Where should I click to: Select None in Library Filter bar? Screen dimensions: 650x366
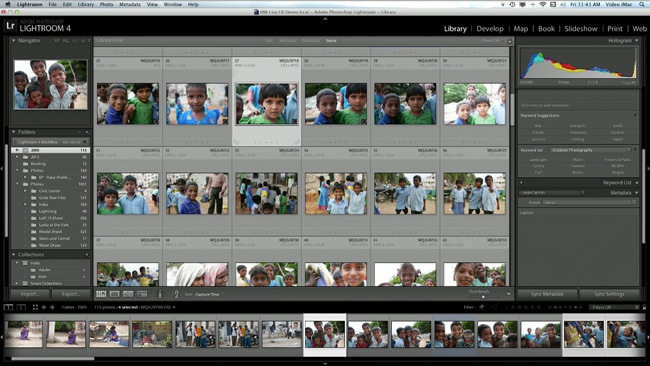tap(331, 41)
